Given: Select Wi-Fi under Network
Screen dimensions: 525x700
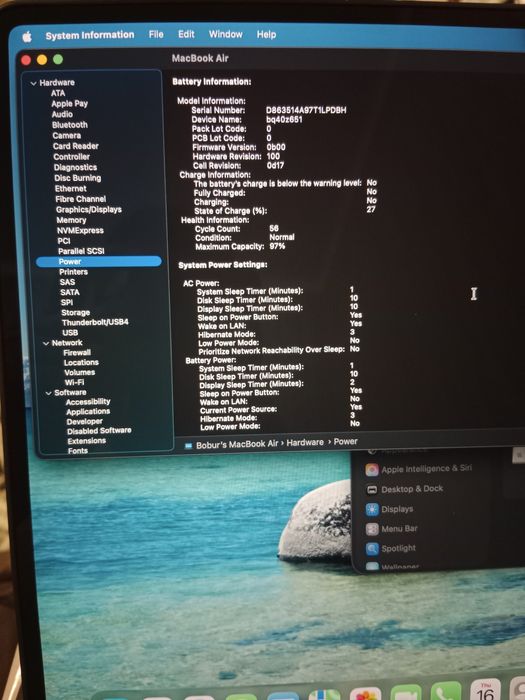Looking at the screenshot, I should coord(75,383).
